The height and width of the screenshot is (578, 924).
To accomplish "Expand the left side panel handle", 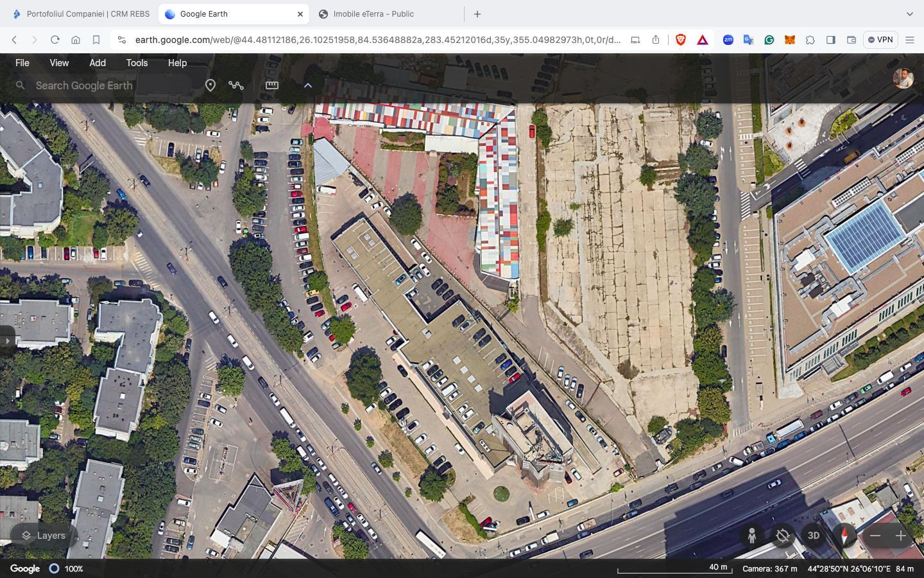I will pyautogui.click(x=6, y=340).
